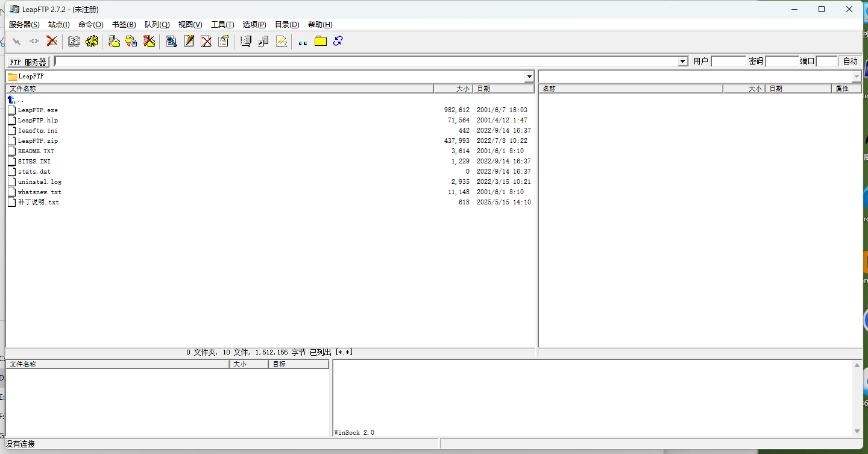Screen dimensions: 868x454
Task: Select the file stats.dat
Action: [34, 171]
